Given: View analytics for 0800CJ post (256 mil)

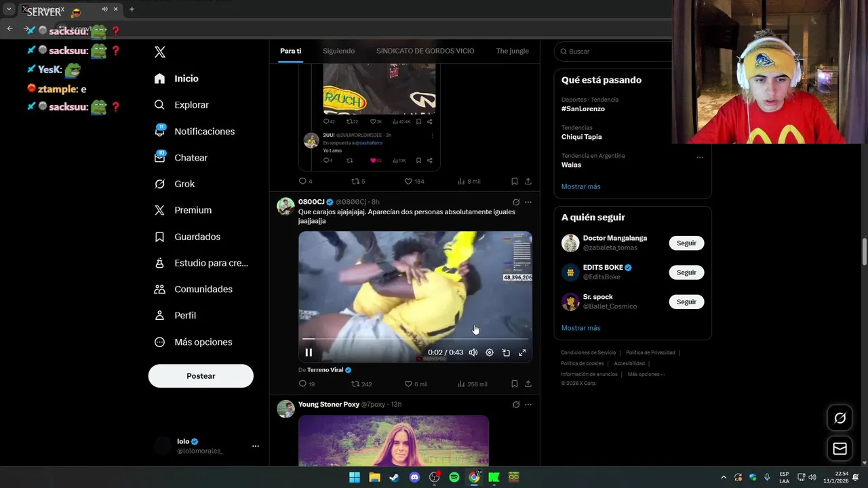Looking at the screenshot, I should point(473,384).
